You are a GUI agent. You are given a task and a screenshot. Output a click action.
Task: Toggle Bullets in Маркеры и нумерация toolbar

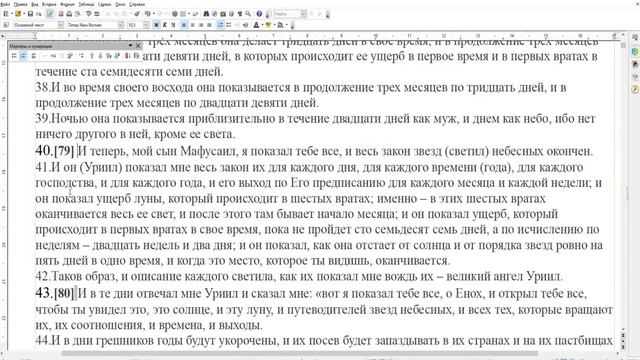[x=14, y=56]
